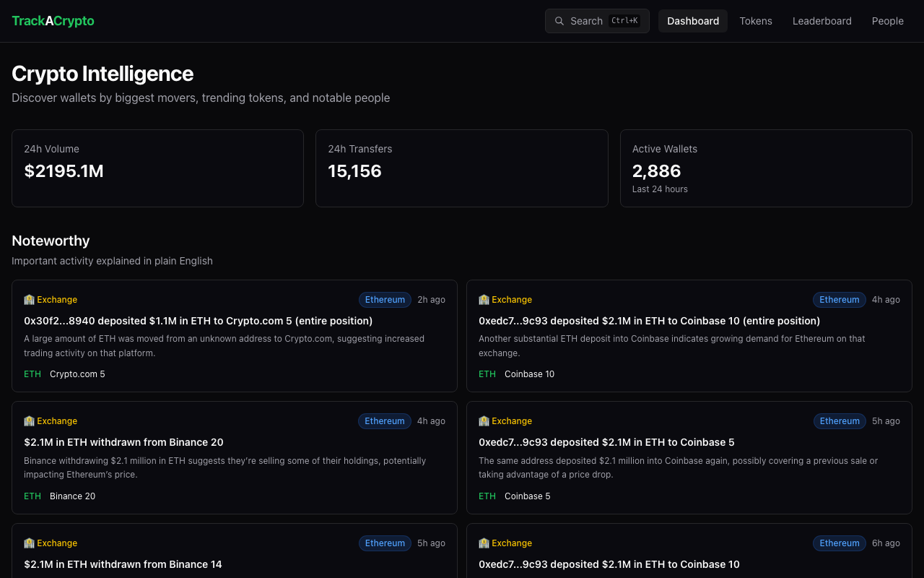
Task: Open the 24h Volume stat card
Action: pos(157,168)
